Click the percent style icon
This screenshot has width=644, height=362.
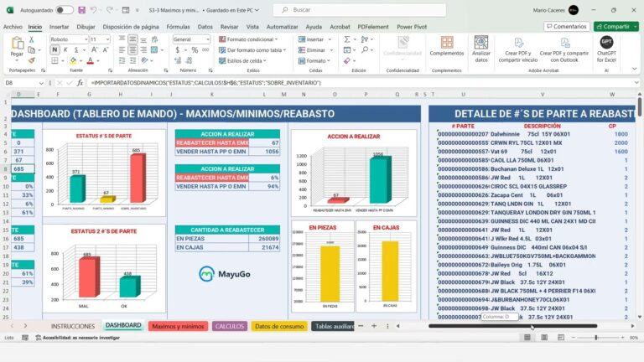(195, 50)
